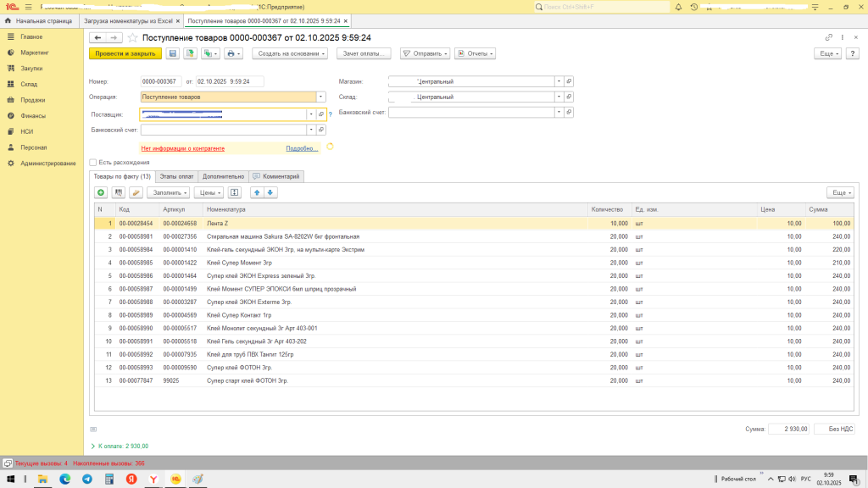Open the Windows Start menu
This screenshot has width=868, height=488.
point(10,480)
